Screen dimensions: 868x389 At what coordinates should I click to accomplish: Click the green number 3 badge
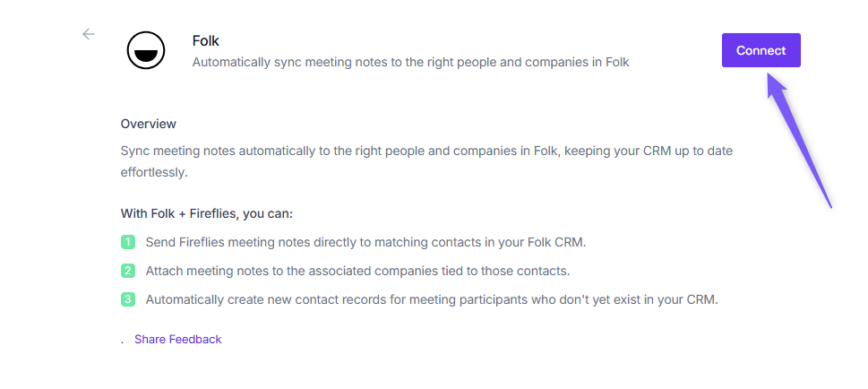(x=128, y=299)
